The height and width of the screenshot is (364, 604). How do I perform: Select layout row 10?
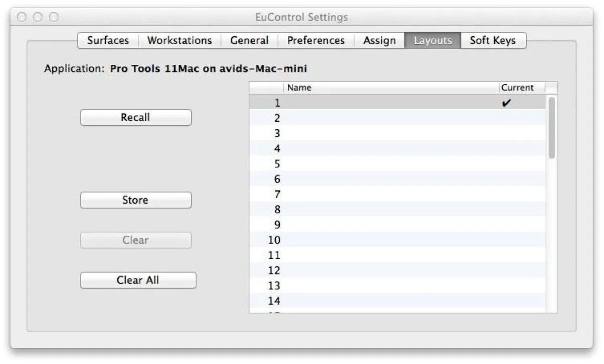click(397, 240)
